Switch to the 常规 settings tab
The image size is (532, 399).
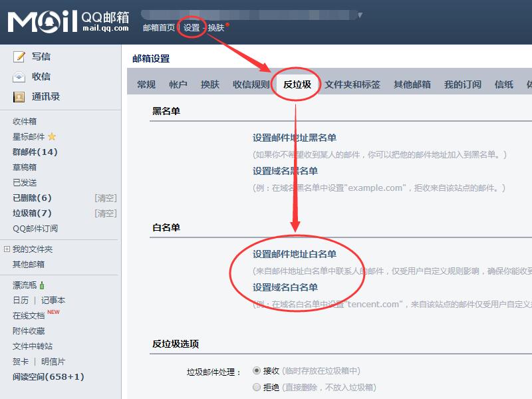point(146,84)
